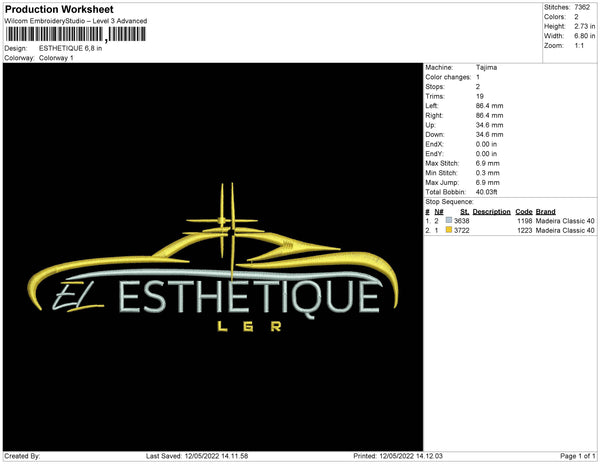This screenshot has height=464, width=600.
Task: Click the Color changes value 1
Action: click(478, 77)
